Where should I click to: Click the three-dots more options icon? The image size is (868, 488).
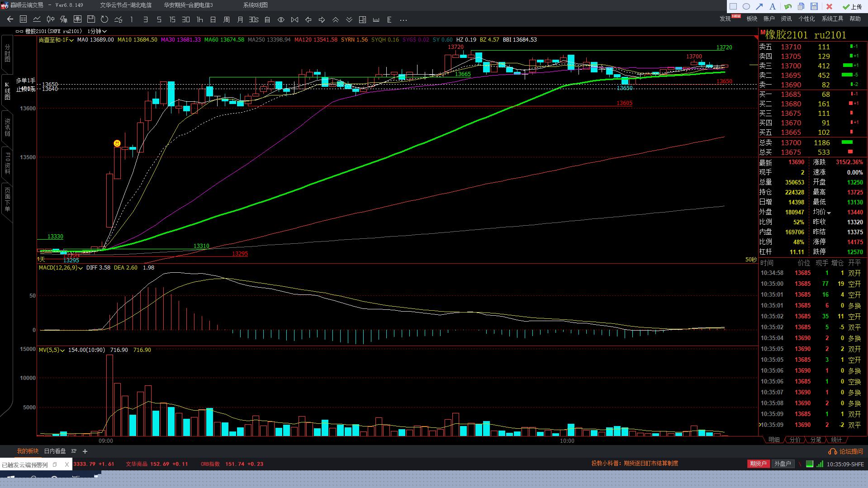[403, 20]
